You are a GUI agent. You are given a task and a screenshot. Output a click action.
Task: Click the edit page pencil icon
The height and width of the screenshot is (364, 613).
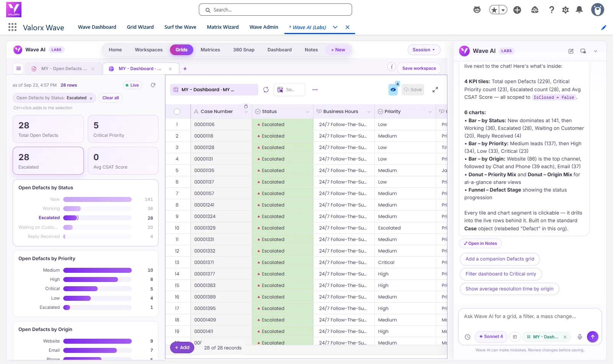[604, 27]
